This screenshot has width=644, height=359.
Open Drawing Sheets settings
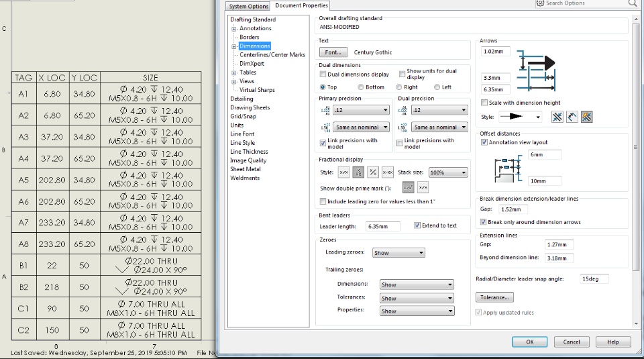pyautogui.click(x=250, y=107)
